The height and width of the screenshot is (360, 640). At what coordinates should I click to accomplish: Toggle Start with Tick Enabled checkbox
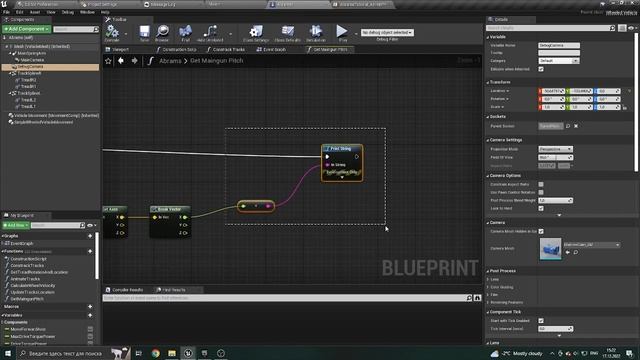[x=541, y=321]
